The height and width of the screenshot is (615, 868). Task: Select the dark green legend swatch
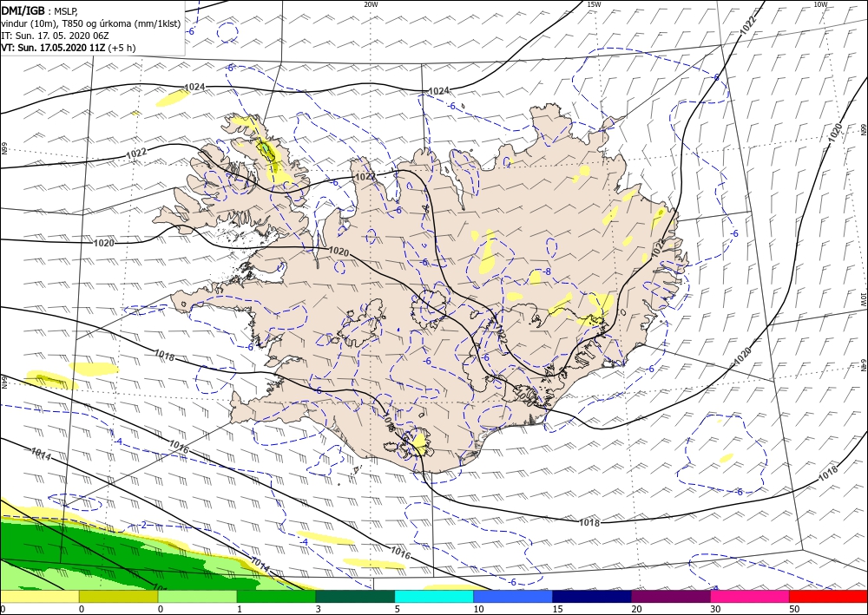355,596
